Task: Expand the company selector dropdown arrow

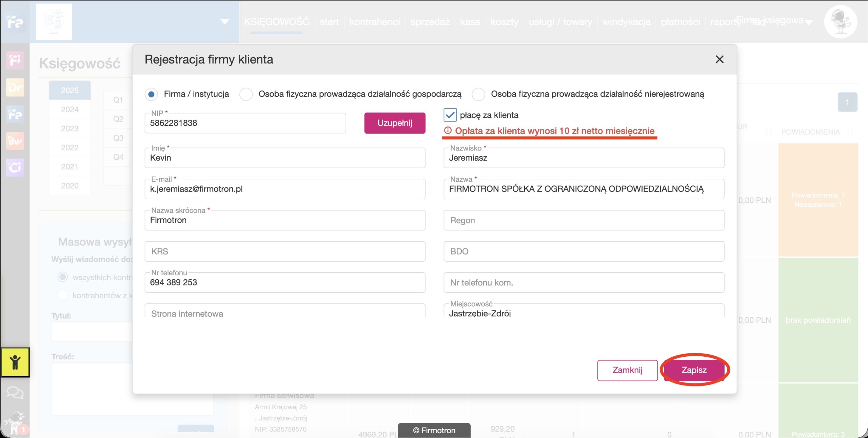Action: (x=224, y=22)
